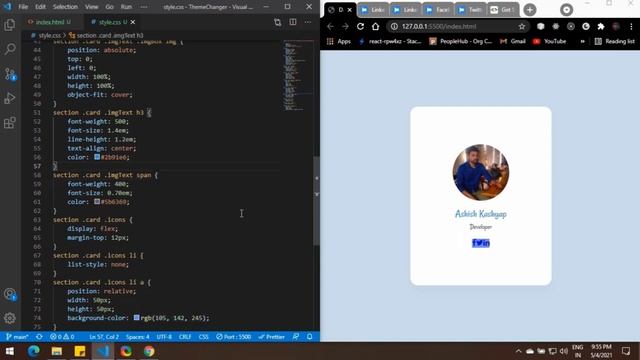
Task: Open the overflow menu in VS Code menu bar
Action: 144,7
